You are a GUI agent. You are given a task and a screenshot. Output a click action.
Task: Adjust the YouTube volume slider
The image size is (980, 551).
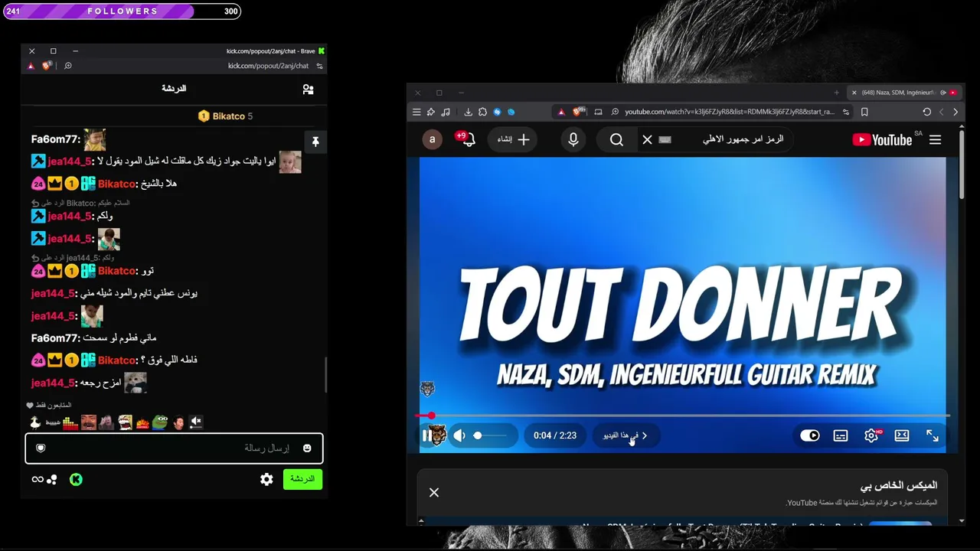(x=490, y=435)
